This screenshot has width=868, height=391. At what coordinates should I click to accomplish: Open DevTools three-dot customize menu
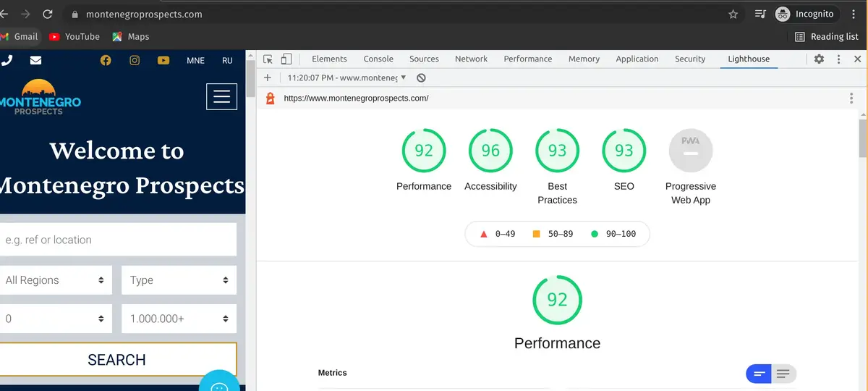tap(837, 59)
